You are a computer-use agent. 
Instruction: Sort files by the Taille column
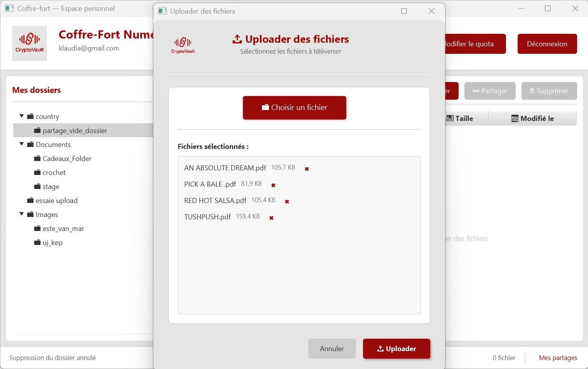coord(465,118)
